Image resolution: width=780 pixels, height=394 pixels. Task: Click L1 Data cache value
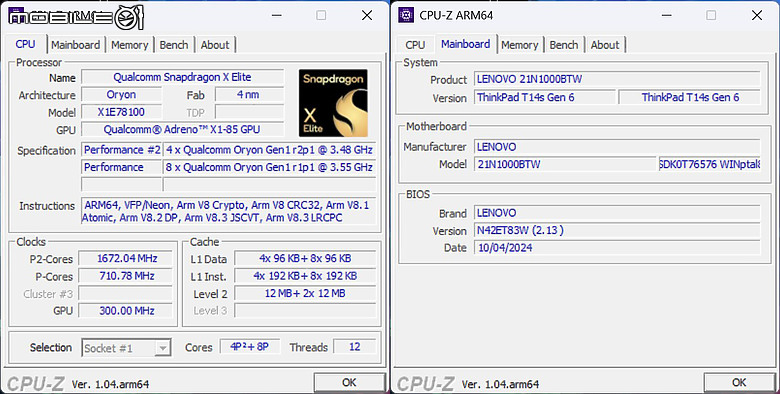click(305, 258)
